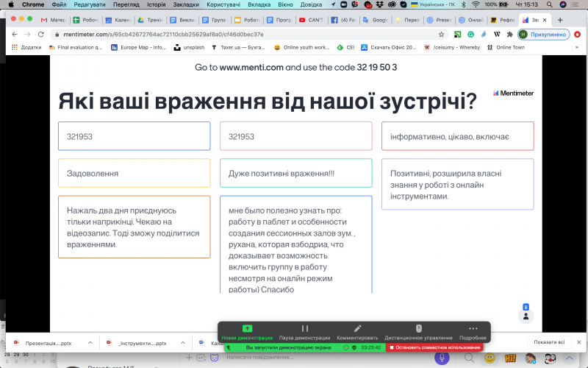Close the downloads bar
588x368 pixels.
578,342
